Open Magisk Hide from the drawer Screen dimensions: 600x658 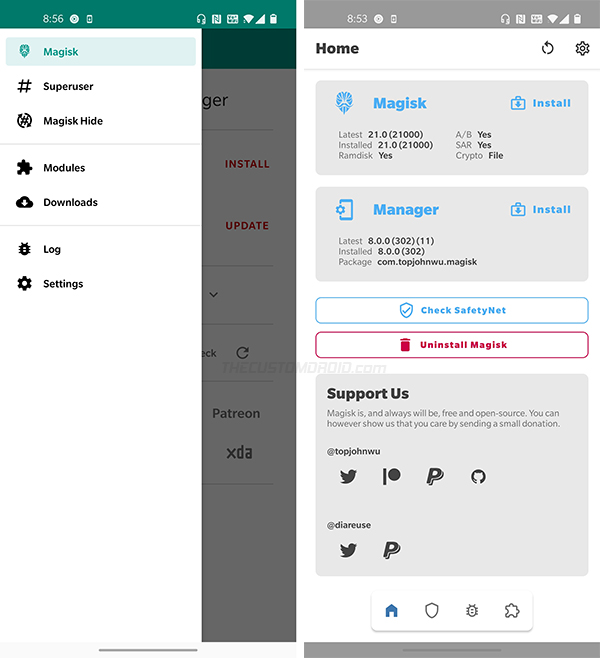click(101, 121)
